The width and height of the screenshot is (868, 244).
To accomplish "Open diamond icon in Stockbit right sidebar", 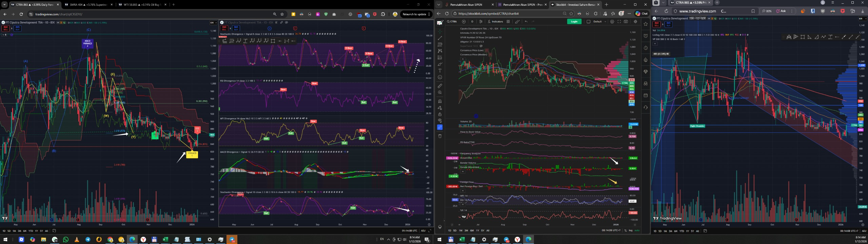I will click(x=646, y=72).
